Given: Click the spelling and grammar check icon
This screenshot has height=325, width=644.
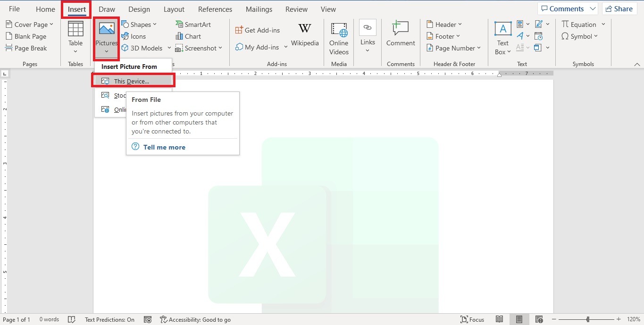Looking at the screenshot, I should point(72,319).
